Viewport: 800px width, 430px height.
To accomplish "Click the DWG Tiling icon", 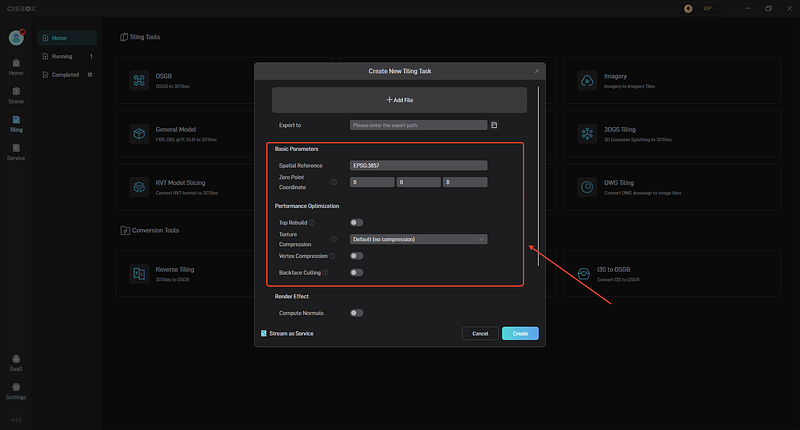I will (x=587, y=187).
